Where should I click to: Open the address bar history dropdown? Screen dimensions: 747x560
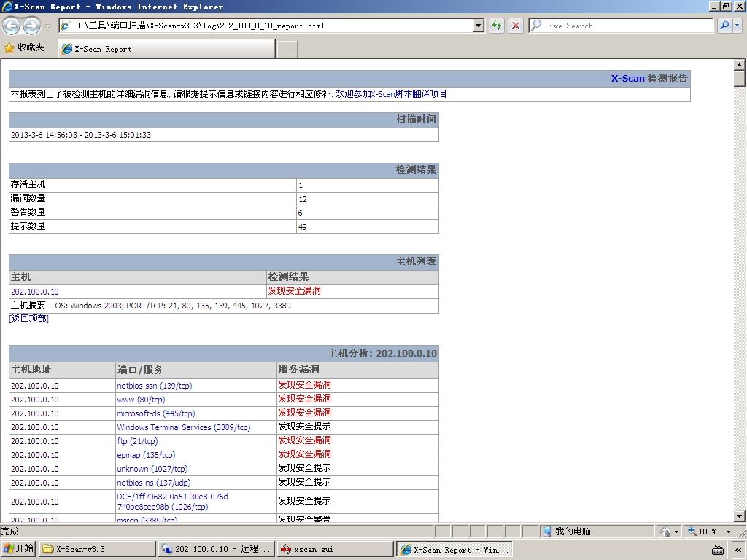coord(479,26)
